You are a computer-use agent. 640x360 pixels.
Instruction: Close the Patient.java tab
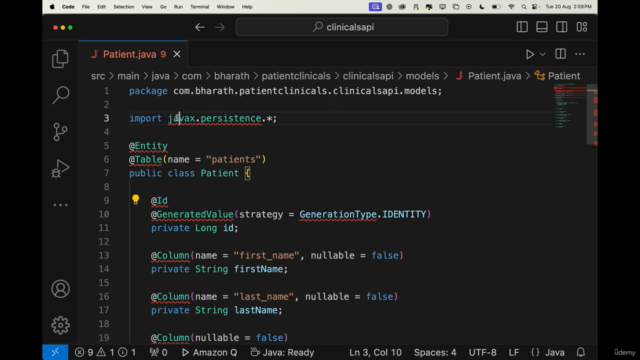(177, 54)
